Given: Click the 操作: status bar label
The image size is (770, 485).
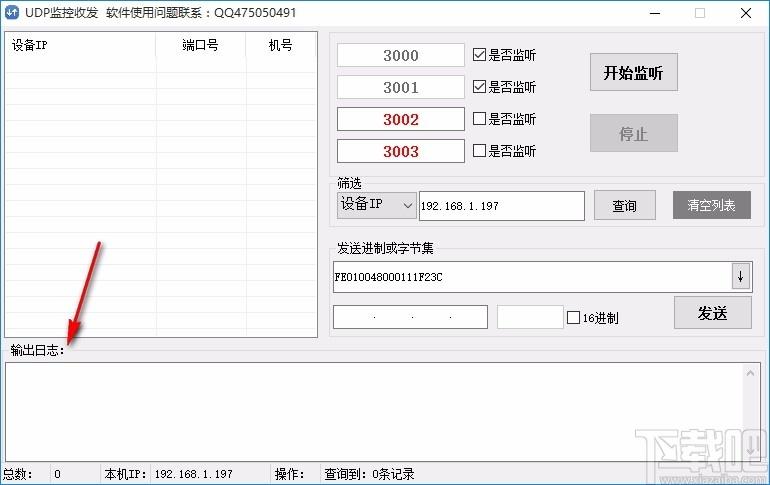Looking at the screenshot, I should coord(289,474).
